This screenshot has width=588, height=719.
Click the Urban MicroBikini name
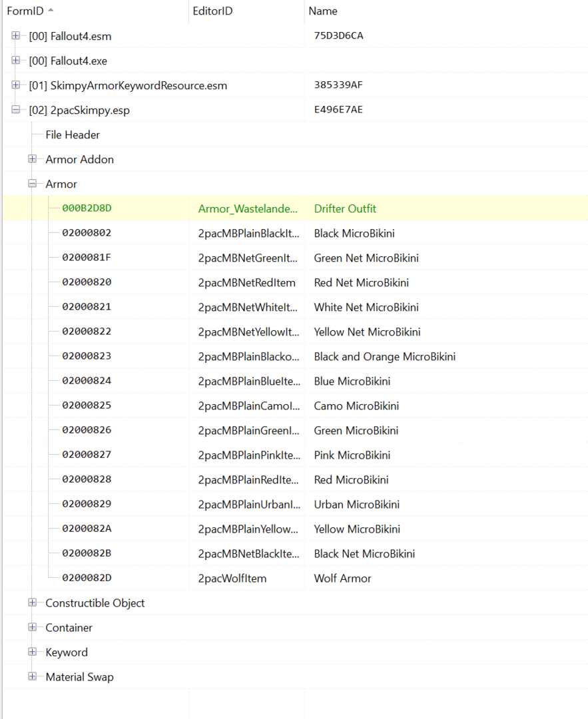[357, 505]
